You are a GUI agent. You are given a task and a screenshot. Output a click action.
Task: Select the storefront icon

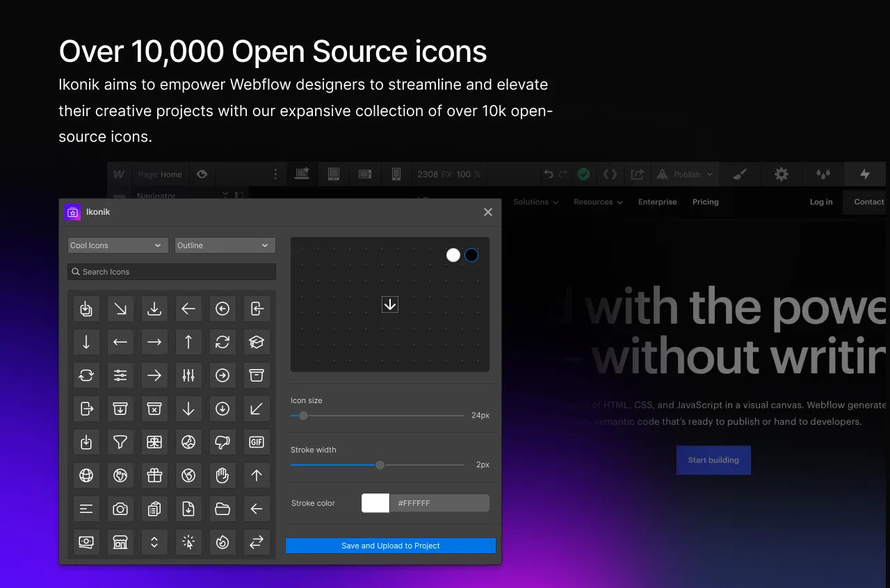tap(120, 542)
